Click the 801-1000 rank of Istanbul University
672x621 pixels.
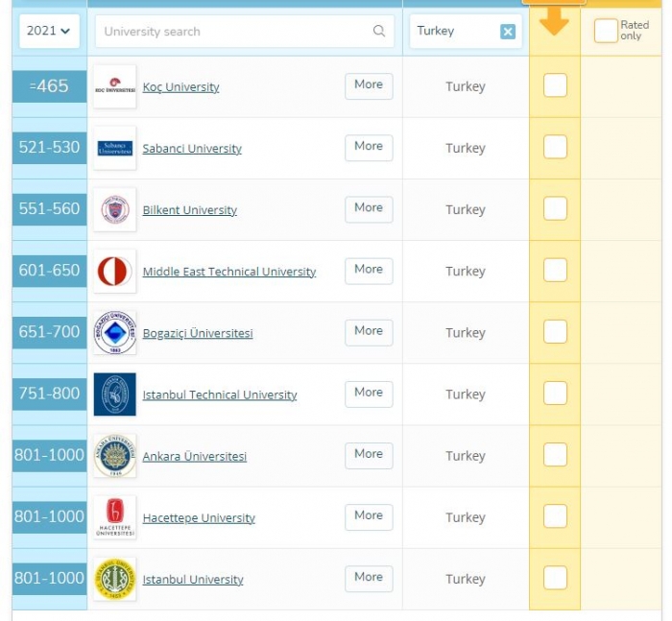pos(49,579)
